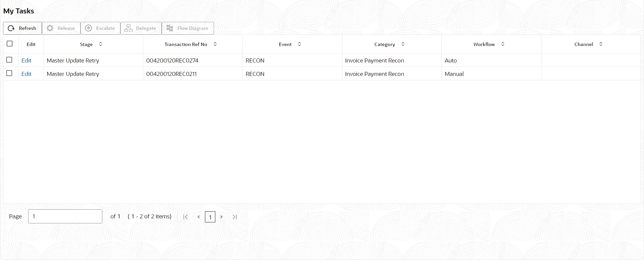Select current page number 1 button
Screen dimensions: 644x261
(x=210, y=217)
